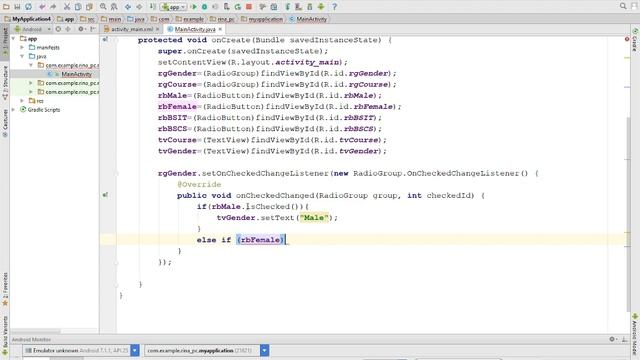Click the onCreate override gutter icon

tap(105, 40)
